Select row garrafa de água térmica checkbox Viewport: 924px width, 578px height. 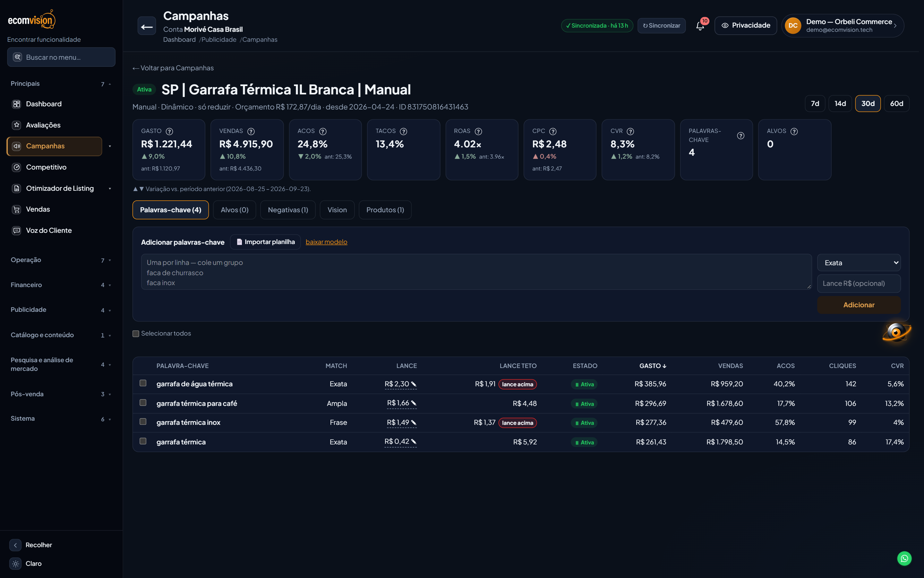143,383
